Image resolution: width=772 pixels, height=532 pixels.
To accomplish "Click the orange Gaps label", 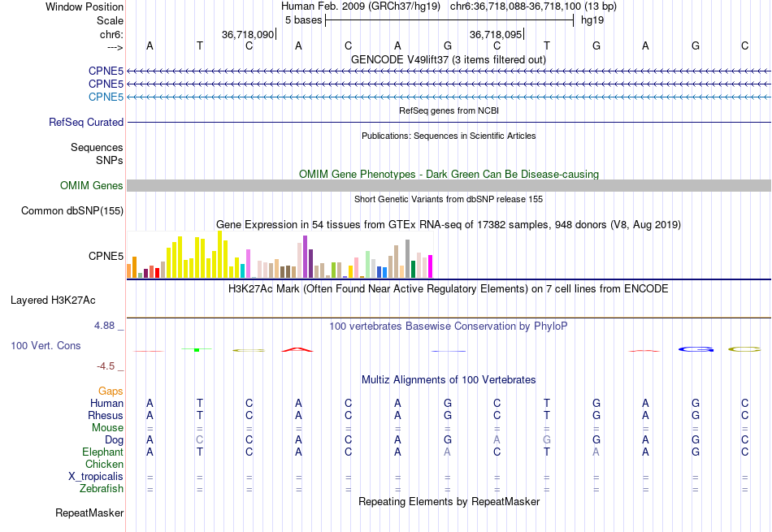I will tap(111, 391).
